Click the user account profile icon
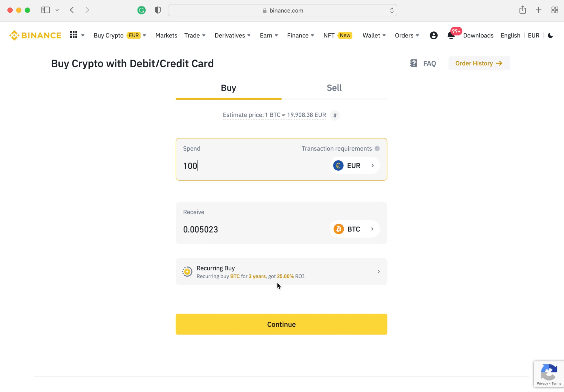This screenshot has width=564, height=392. (x=433, y=35)
